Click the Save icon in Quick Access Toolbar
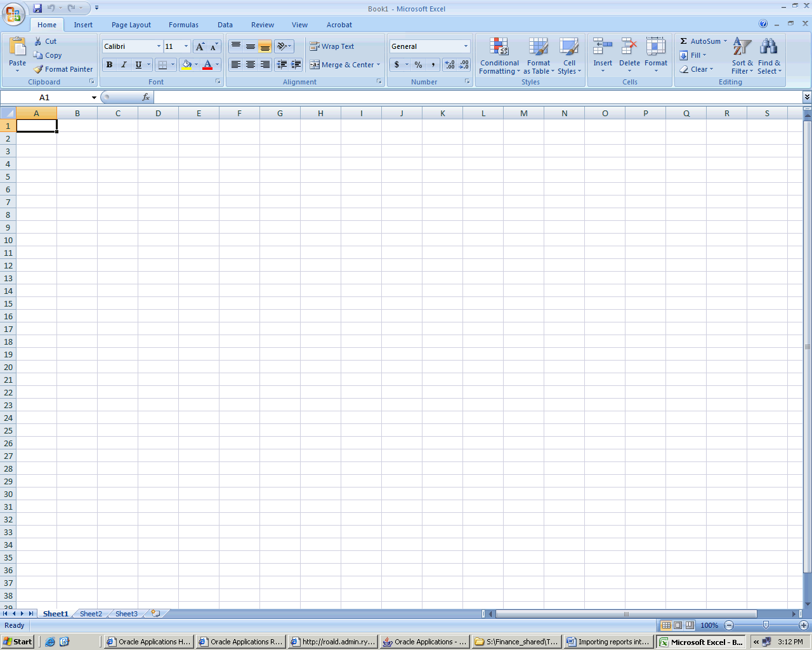This screenshot has width=812, height=650. (x=37, y=8)
